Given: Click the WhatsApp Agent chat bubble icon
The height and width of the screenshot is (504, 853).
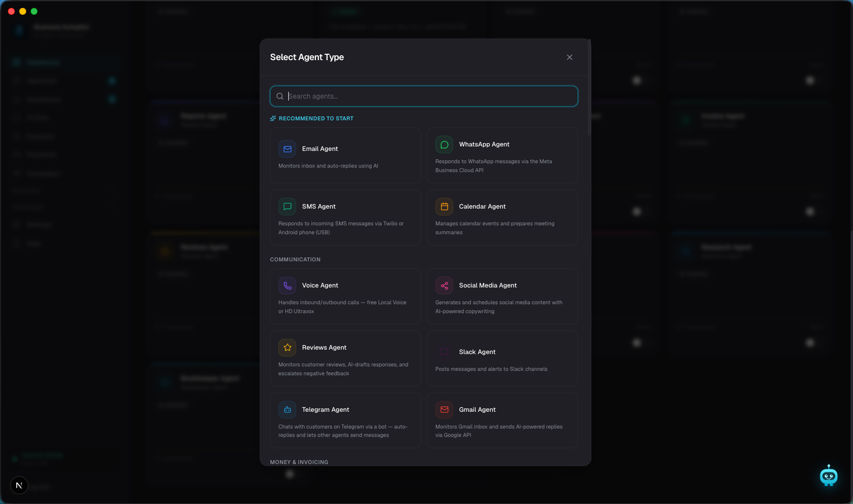Looking at the screenshot, I should pyautogui.click(x=444, y=144).
